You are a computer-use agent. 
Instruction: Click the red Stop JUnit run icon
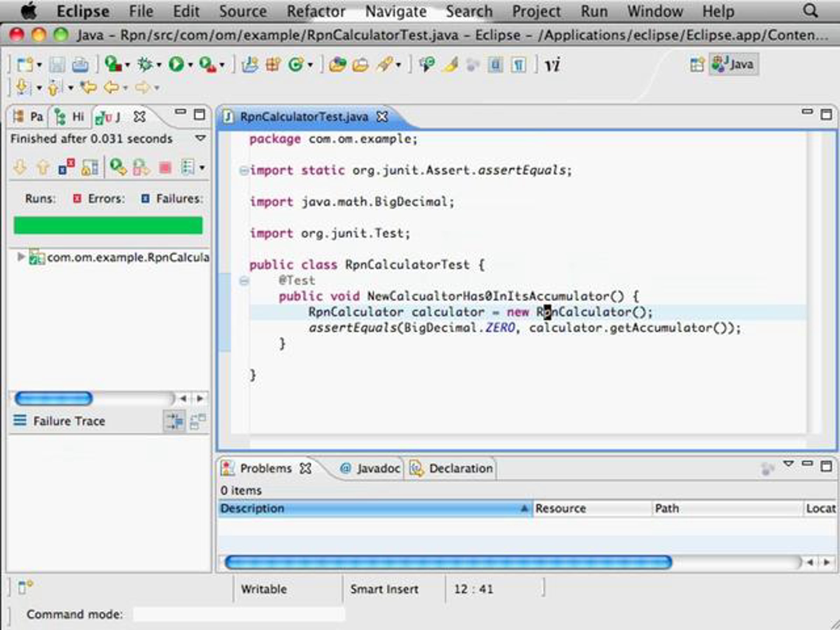pos(165,167)
